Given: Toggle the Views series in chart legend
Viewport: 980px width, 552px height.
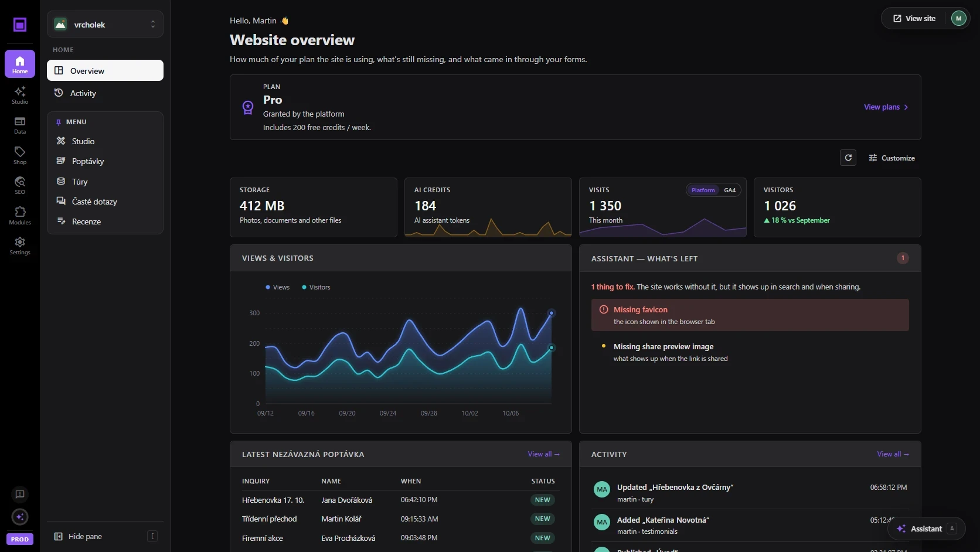Looking at the screenshot, I should tap(278, 287).
